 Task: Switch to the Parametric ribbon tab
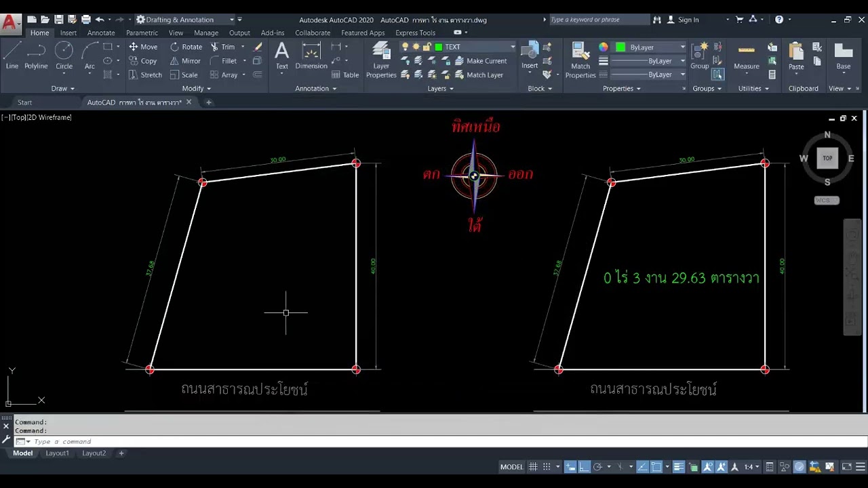tap(142, 33)
